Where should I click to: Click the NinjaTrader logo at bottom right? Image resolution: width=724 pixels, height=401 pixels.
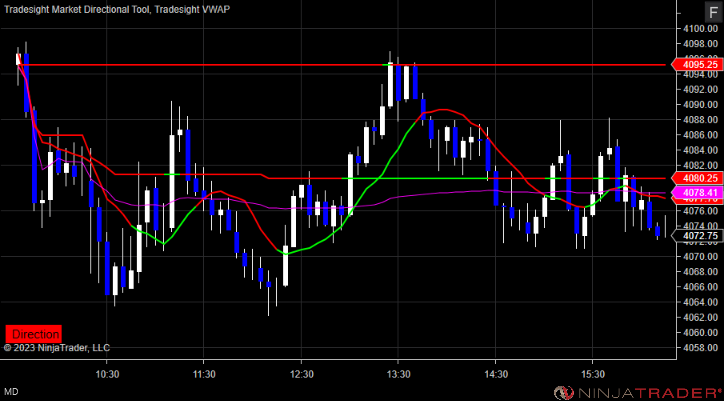[x=638, y=393]
